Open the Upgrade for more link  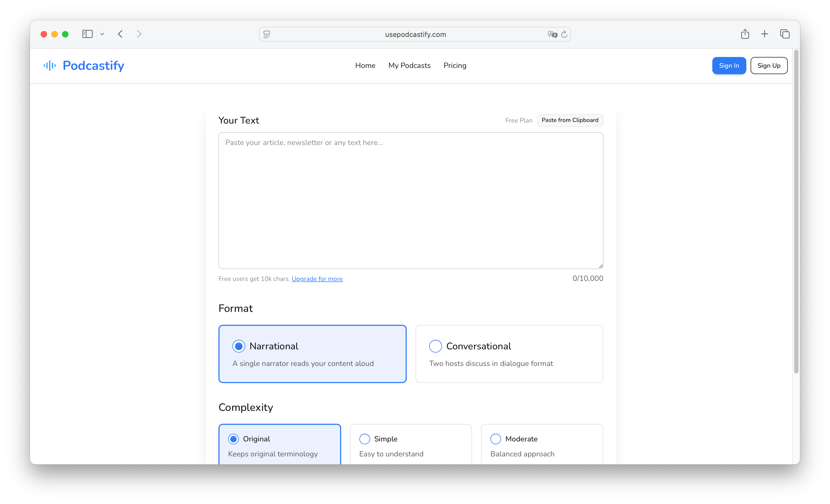[317, 278]
